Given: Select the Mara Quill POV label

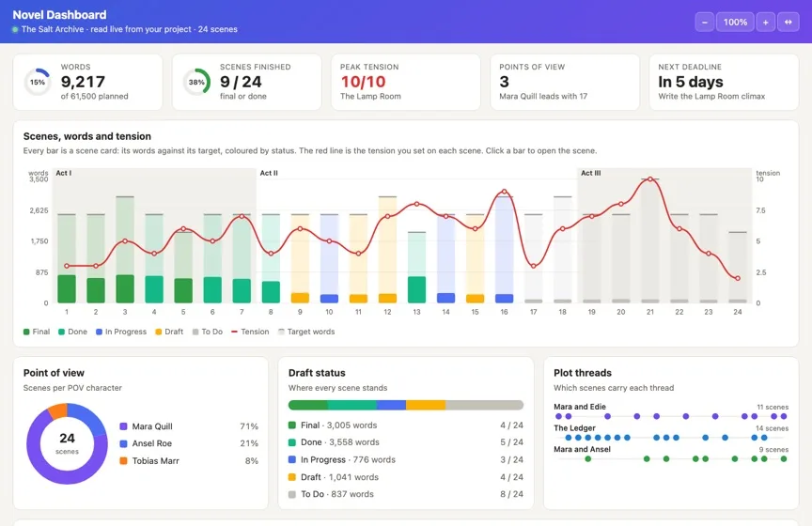Looking at the screenshot, I should (152, 426).
